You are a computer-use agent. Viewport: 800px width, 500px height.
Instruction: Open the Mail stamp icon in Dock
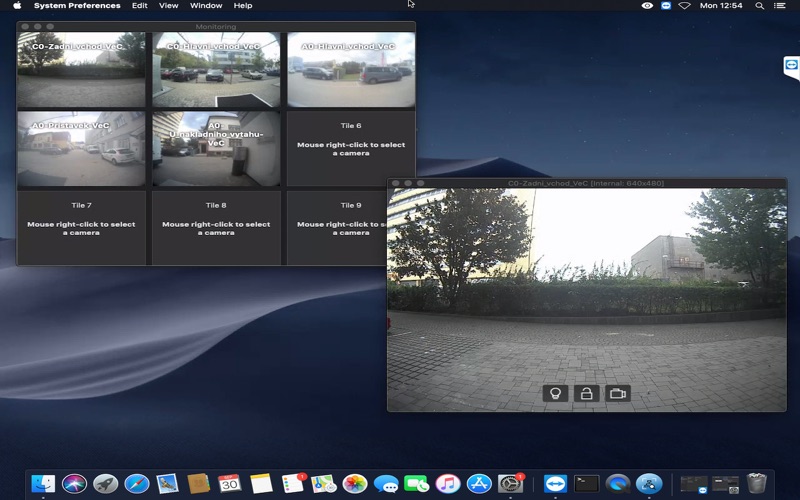167,483
